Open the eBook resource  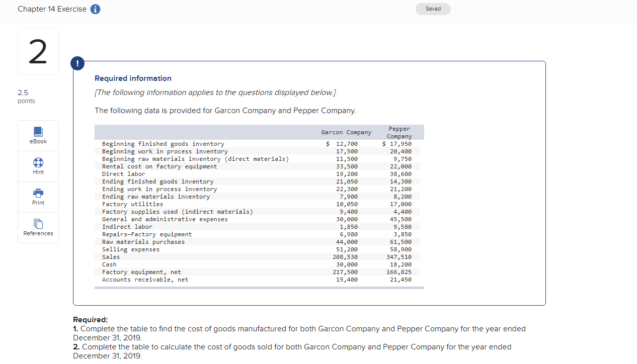coord(38,136)
